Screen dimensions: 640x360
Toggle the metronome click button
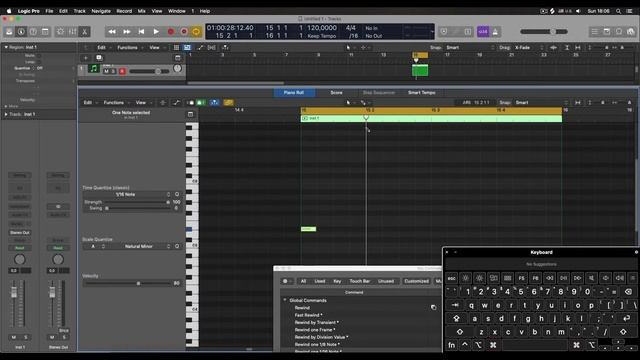point(495,31)
